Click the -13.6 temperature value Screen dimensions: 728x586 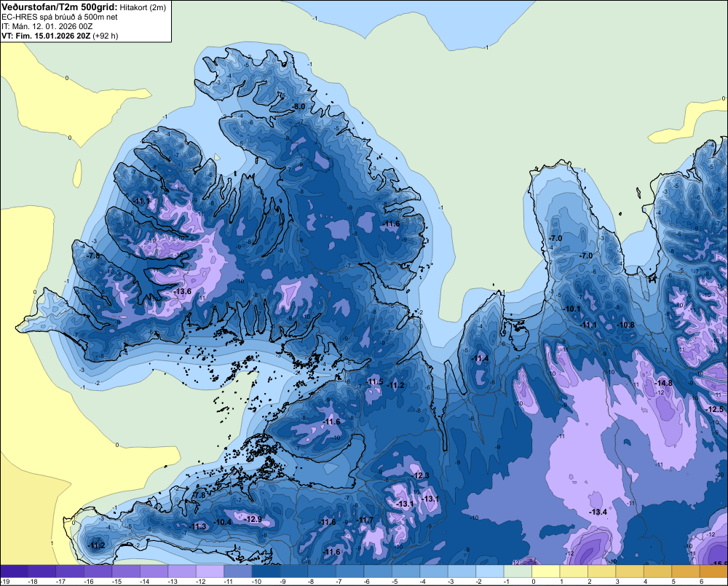tap(183, 291)
